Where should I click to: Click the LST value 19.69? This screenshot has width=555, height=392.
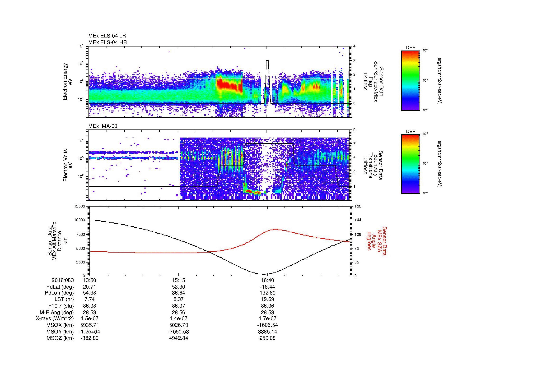click(267, 299)
